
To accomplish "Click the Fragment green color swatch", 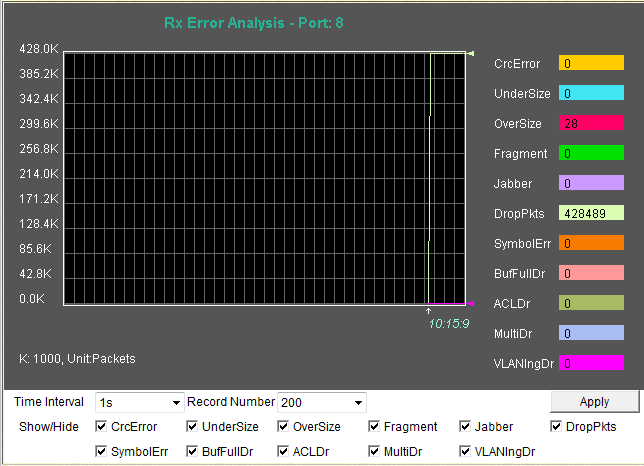I will click(591, 153).
